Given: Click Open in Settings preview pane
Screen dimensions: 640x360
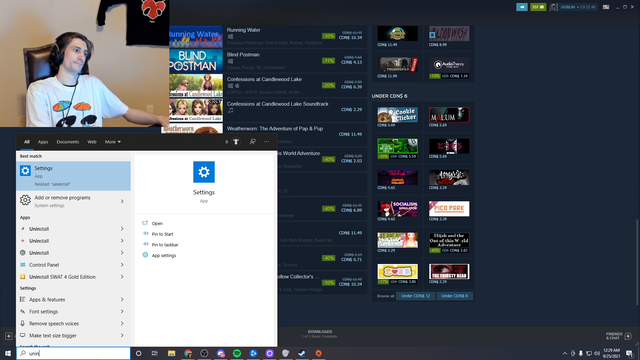Looking at the screenshot, I should click(x=157, y=223).
